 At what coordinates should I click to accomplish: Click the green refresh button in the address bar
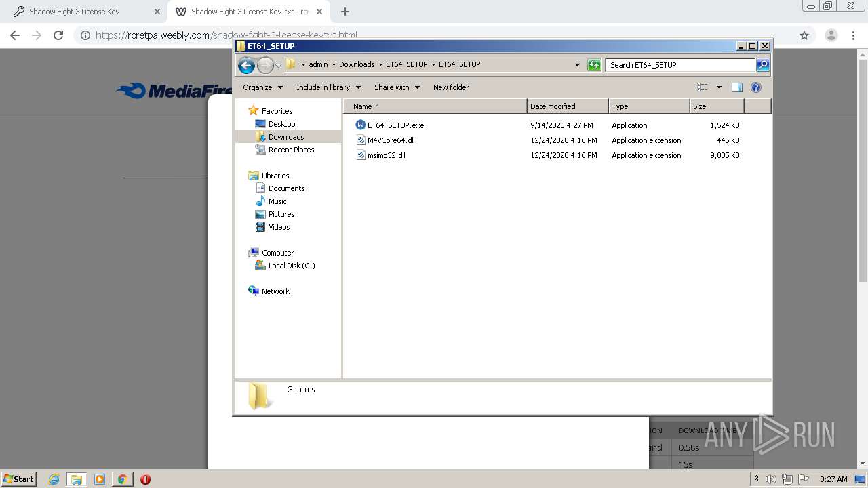click(594, 65)
